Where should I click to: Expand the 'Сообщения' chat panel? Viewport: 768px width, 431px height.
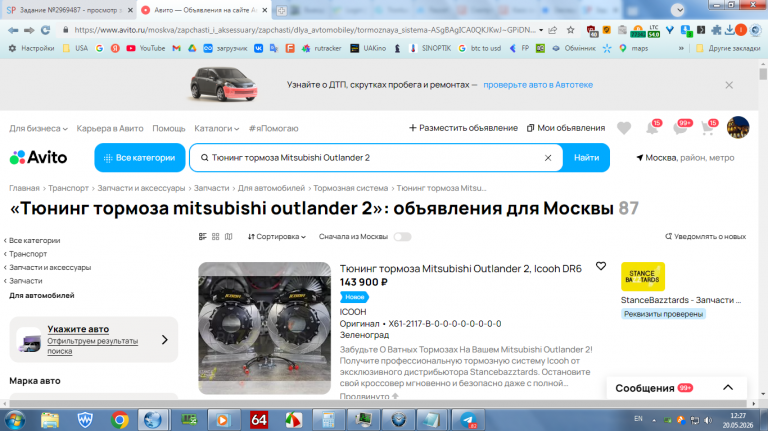tap(728, 387)
